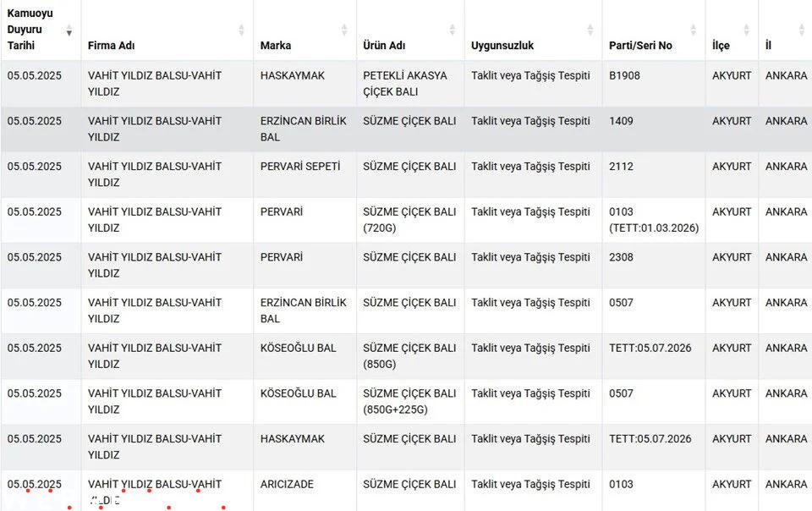
Task: Click batch cell 0103 (TETT:01.03.2026)
Action: (x=654, y=220)
